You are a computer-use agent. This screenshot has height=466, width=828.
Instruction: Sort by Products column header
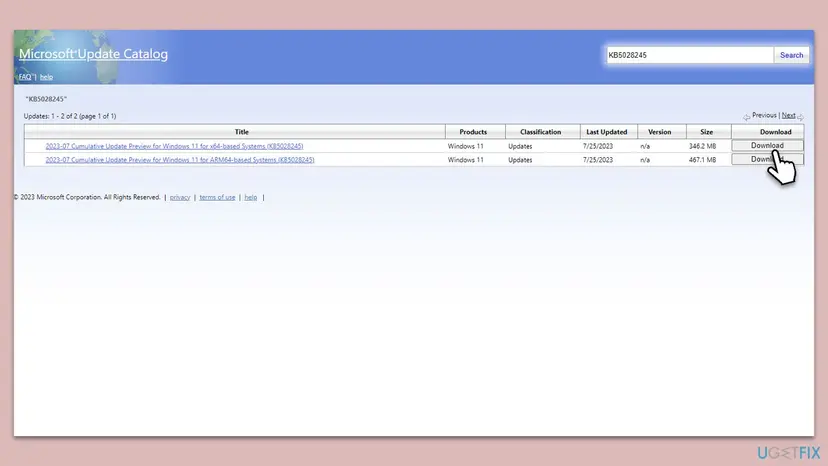pyautogui.click(x=473, y=132)
